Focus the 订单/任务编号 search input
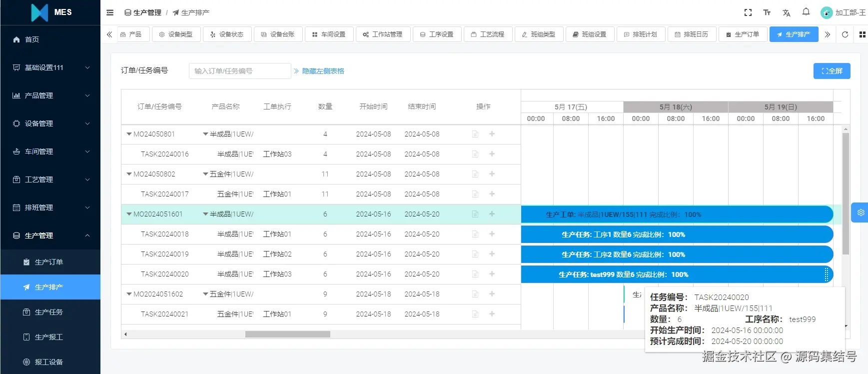The width and height of the screenshot is (868, 374). [240, 71]
